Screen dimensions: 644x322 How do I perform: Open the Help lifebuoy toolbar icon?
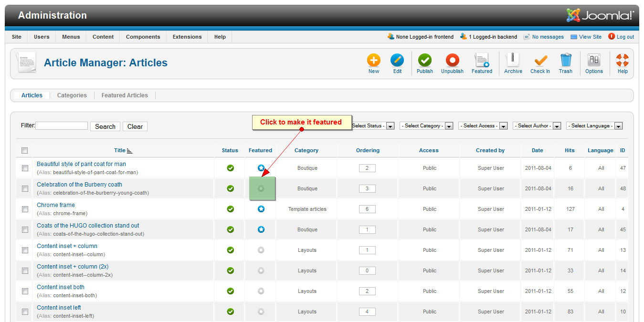pos(623,60)
